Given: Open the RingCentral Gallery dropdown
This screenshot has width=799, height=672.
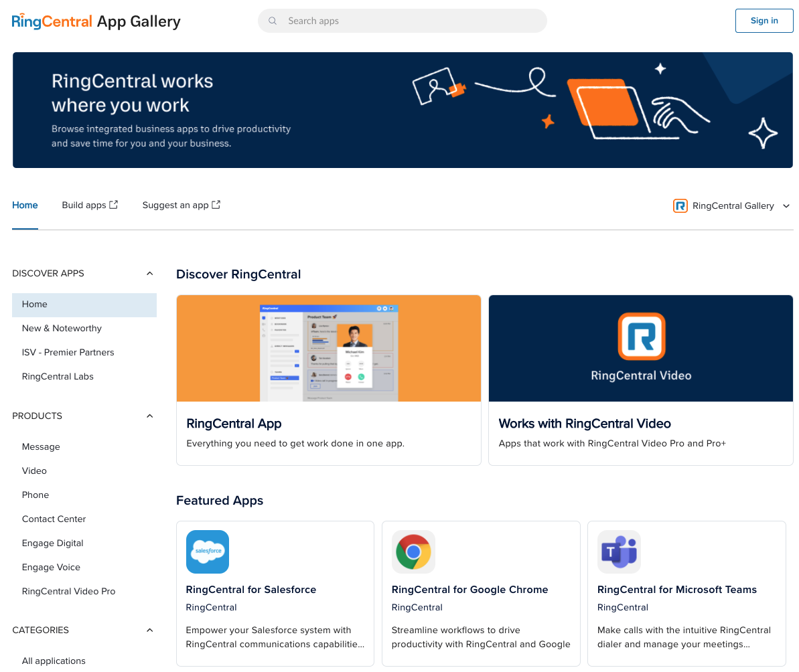Looking at the screenshot, I should [x=732, y=205].
